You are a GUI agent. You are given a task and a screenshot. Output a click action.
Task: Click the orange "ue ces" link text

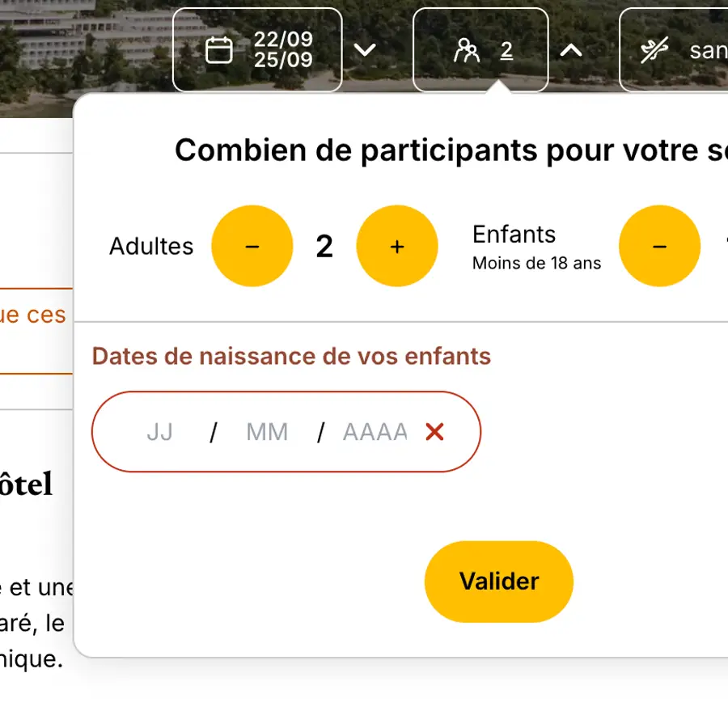tap(32, 315)
